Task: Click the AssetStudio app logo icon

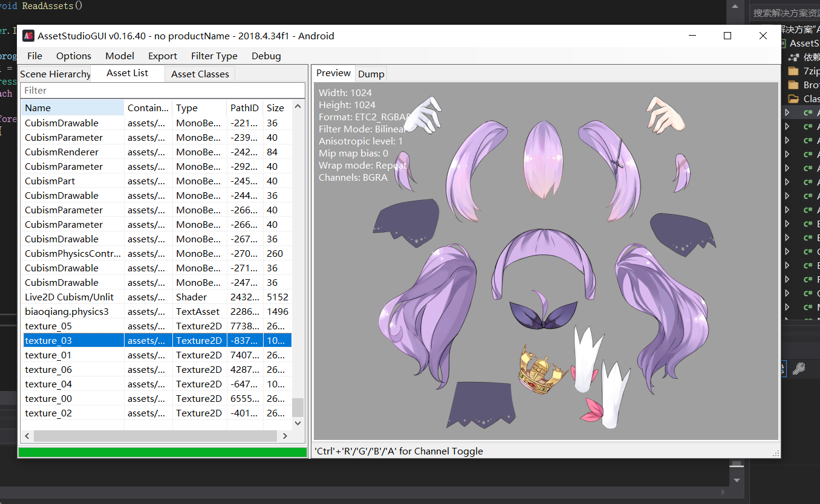Action: point(28,36)
